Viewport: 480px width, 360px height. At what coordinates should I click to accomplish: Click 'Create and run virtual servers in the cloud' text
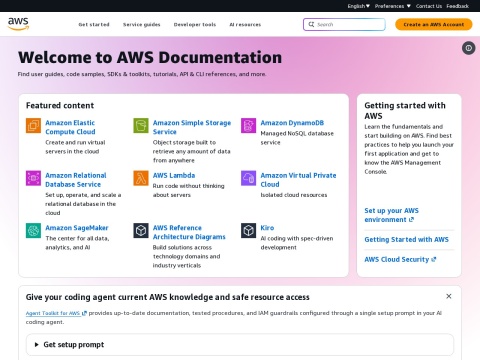coord(75,147)
